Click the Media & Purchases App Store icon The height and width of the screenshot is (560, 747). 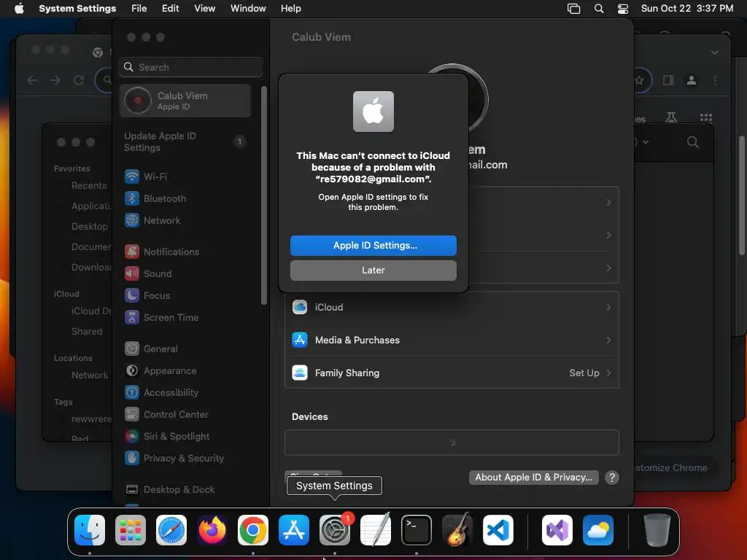(300, 340)
